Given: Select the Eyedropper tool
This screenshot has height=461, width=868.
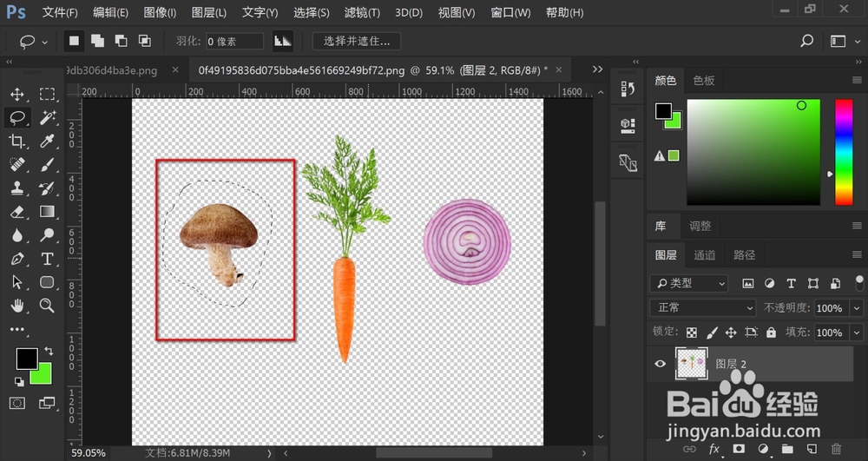Looking at the screenshot, I should (x=47, y=142).
